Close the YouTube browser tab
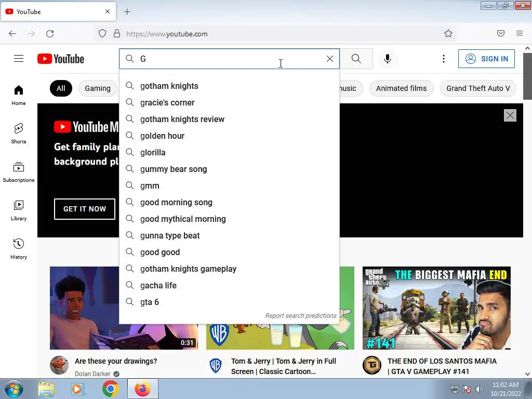This screenshot has height=399, width=532. (108, 11)
